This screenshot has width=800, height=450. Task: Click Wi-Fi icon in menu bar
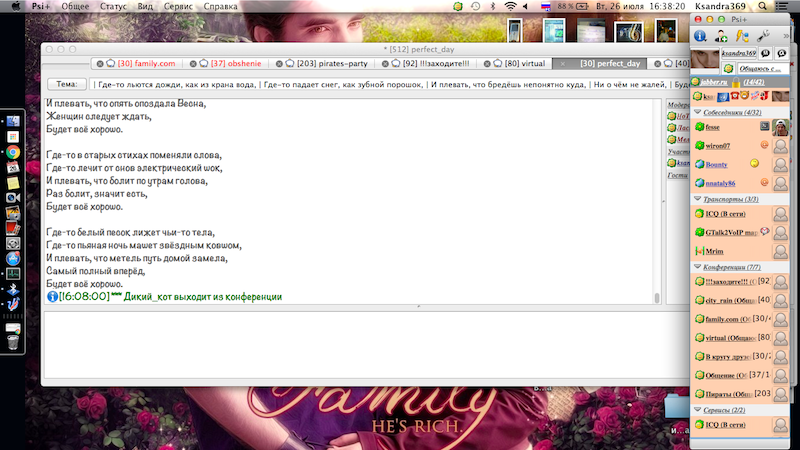coord(510,6)
